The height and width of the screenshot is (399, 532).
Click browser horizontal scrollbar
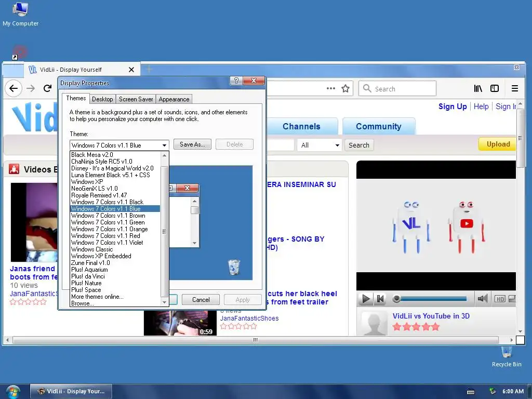pyautogui.click(x=256, y=340)
